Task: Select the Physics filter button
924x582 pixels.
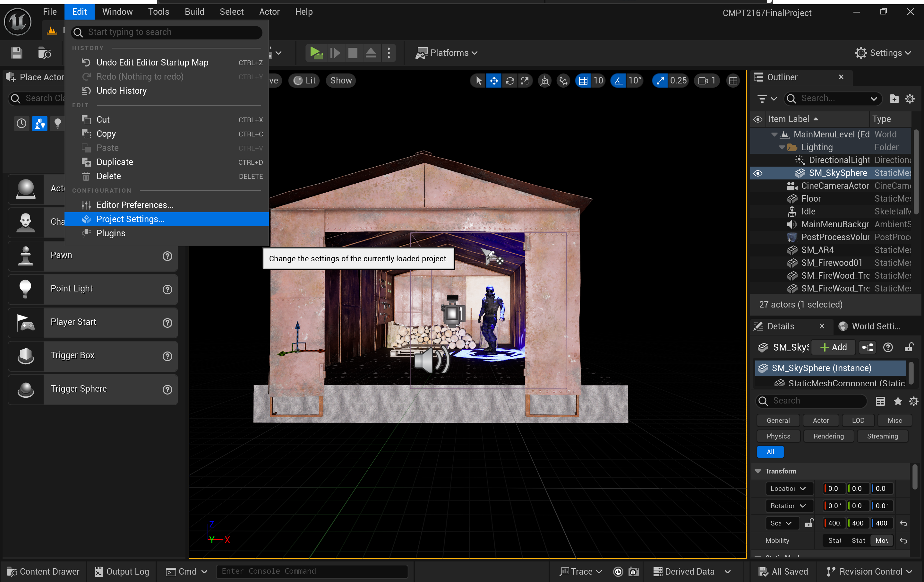Action: [778, 436]
